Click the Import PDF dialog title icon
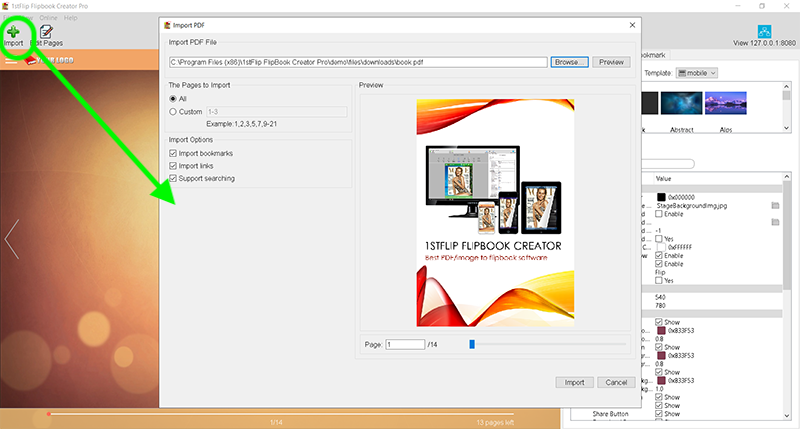Viewport: 800px width, 429px height. 167,25
